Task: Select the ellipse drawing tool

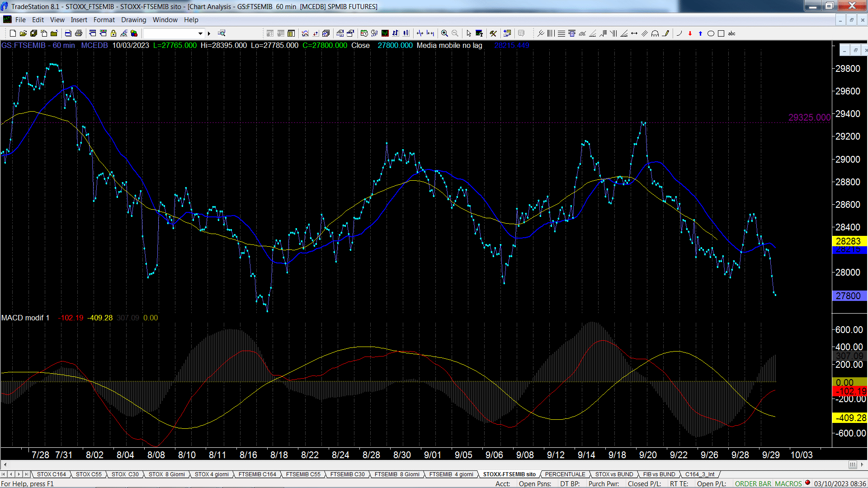Action: tap(711, 33)
